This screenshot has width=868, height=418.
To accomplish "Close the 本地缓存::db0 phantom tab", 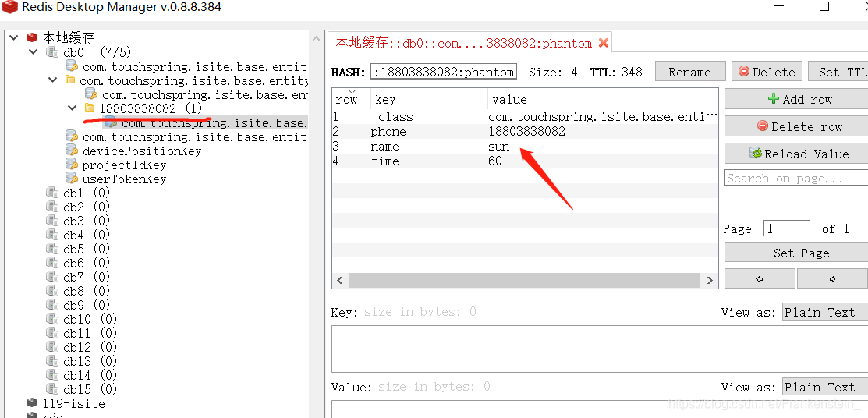I will (x=604, y=43).
